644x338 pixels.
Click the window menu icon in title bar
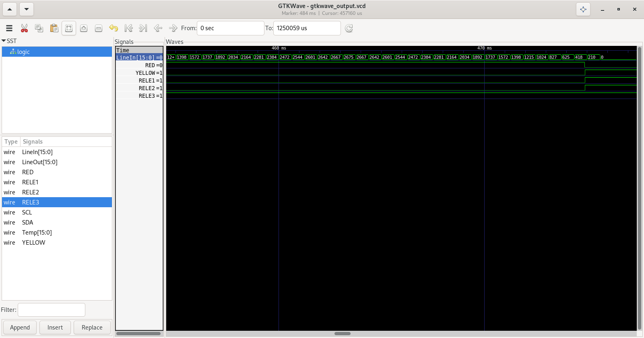pos(583,9)
